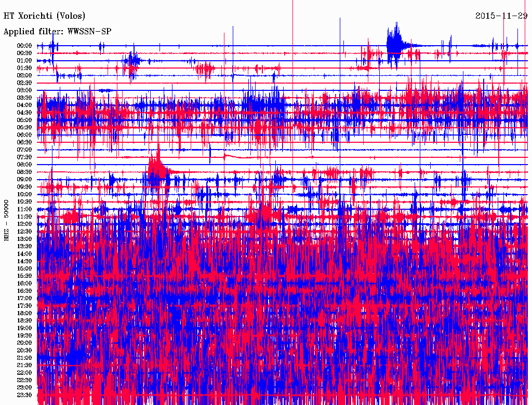The height and width of the screenshot is (405, 532).
Task: Click the 19:30 time label
Action: point(24,335)
